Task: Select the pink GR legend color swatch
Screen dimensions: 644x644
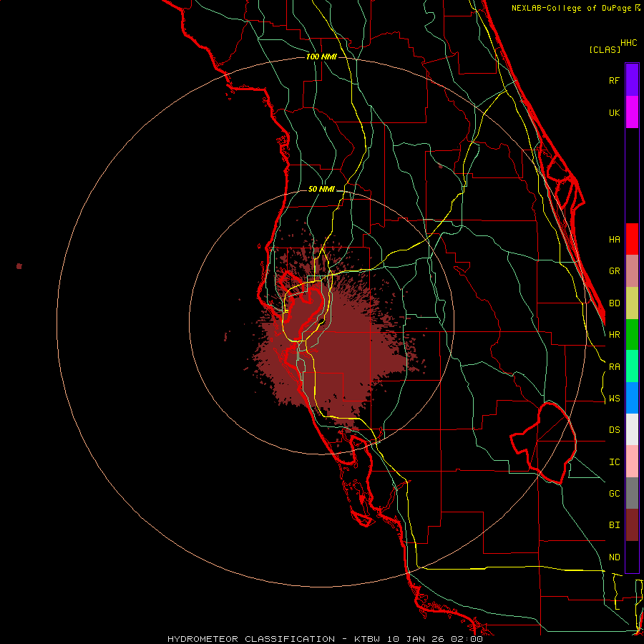Action: point(632,271)
